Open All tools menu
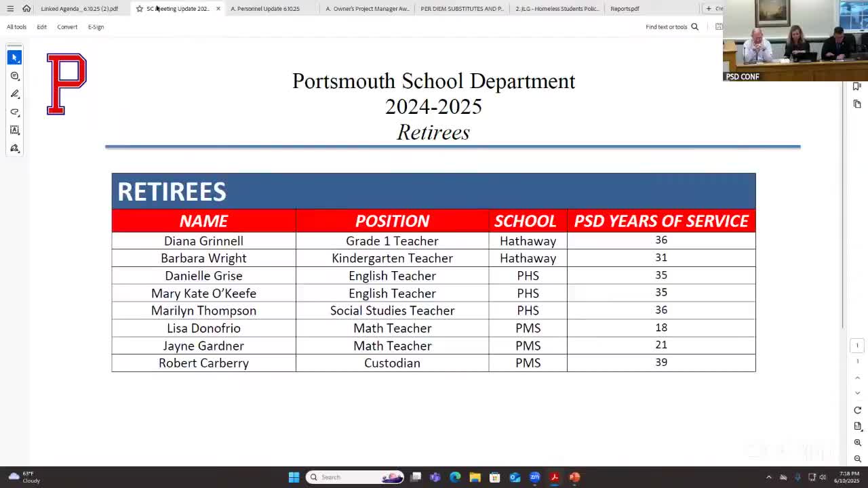868x488 pixels. [x=16, y=27]
